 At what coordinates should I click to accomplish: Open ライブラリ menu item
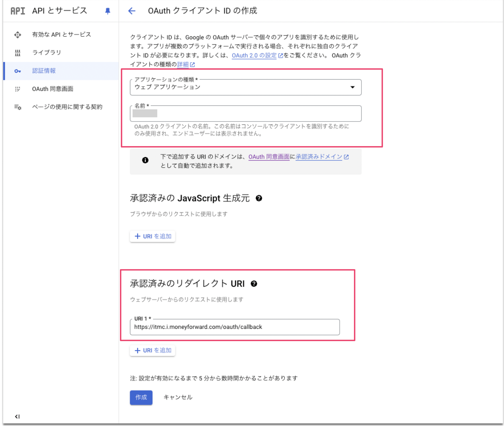point(61,53)
